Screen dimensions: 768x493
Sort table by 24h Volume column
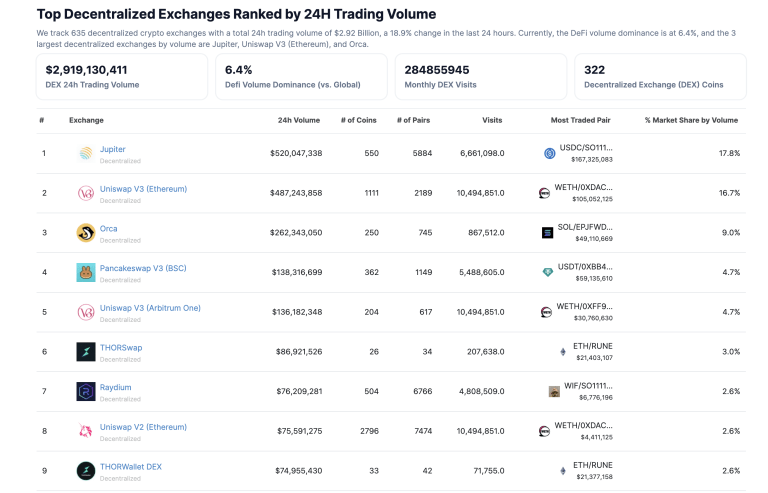(299, 120)
